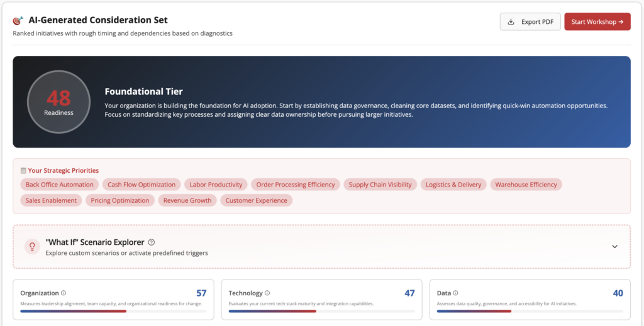Choose the Warehouse Efficiency chip
This screenshot has height=326, width=644.
click(x=526, y=185)
